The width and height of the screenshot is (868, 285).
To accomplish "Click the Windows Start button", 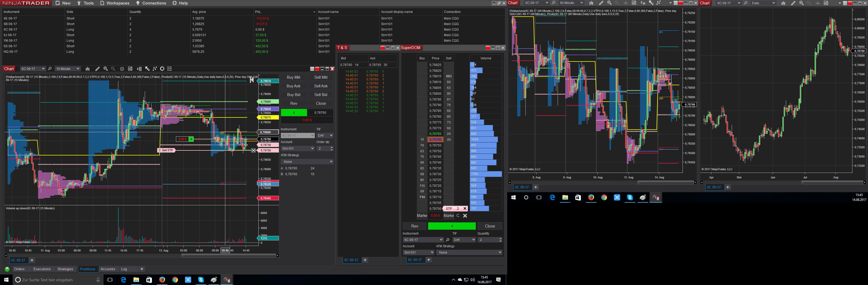I will (x=6, y=280).
